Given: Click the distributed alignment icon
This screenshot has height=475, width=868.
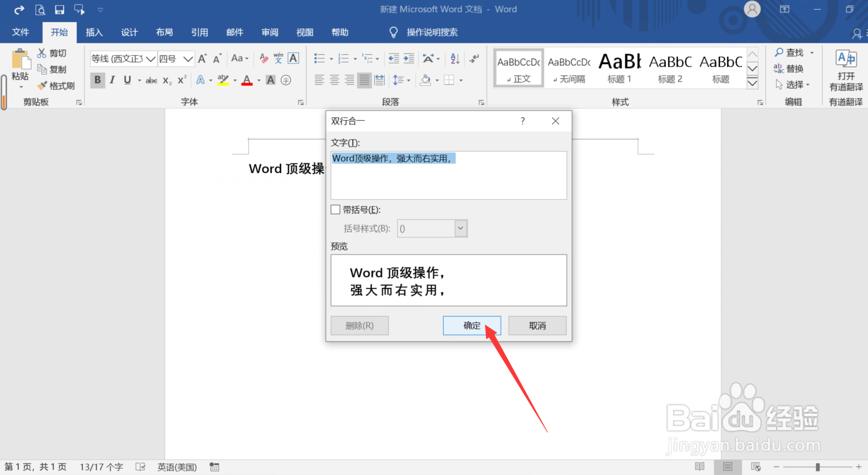Looking at the screenshot, I should click(379, 80).
